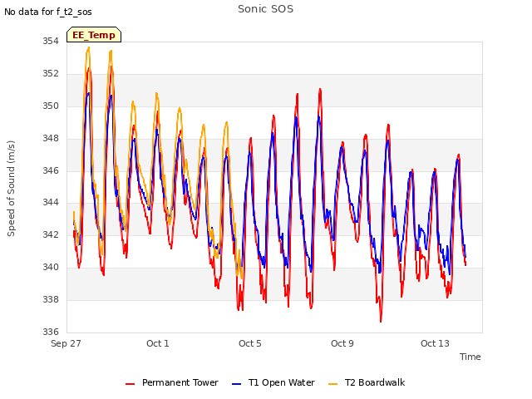Click the Oct 13 x-axis label

click(x=435, y=343)
